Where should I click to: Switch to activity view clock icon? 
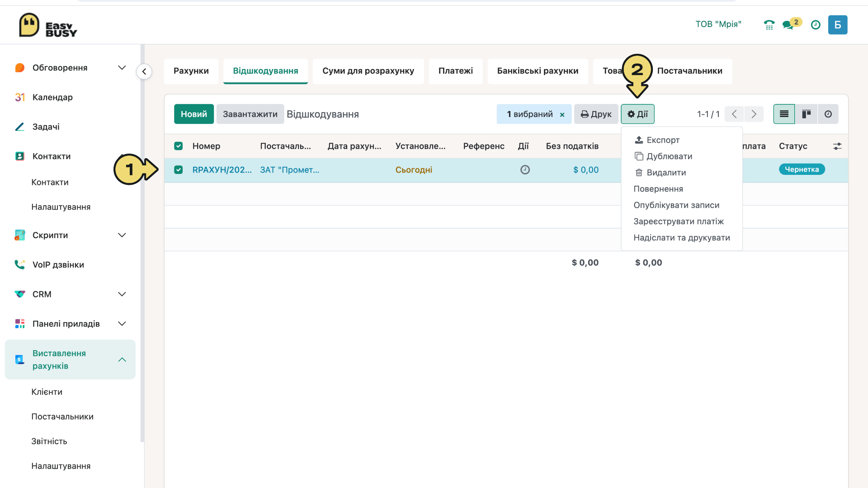[828, 114]
